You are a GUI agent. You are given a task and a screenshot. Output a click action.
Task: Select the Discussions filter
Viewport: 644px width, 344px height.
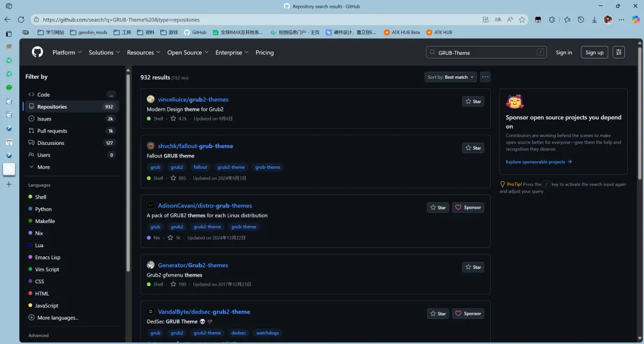[72, 143]
